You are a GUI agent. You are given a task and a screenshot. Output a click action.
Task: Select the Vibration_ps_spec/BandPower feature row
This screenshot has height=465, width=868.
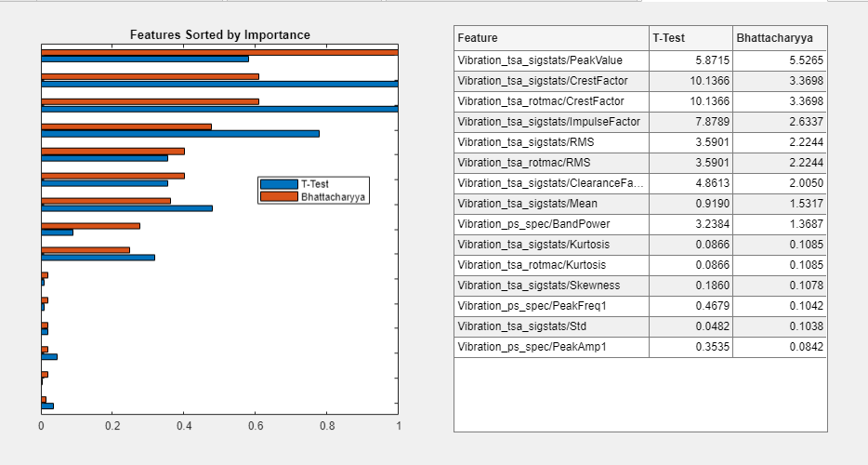coord(551,224)
